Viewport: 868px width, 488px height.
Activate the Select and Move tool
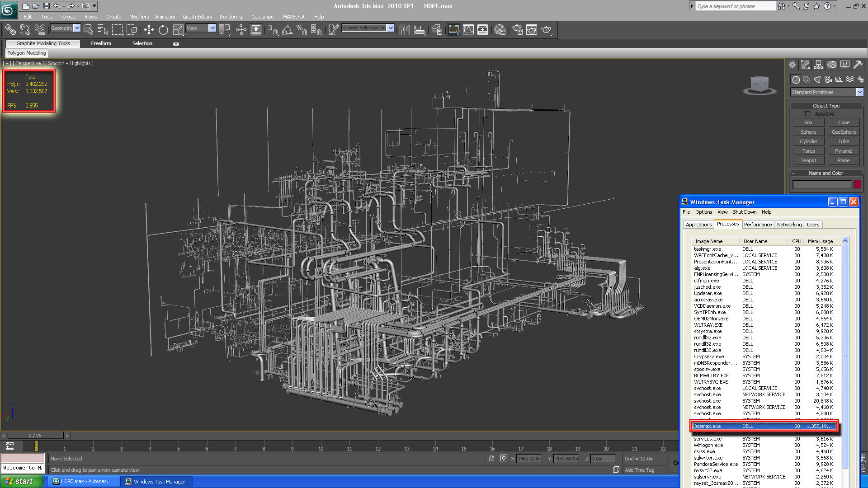point(149,30)
